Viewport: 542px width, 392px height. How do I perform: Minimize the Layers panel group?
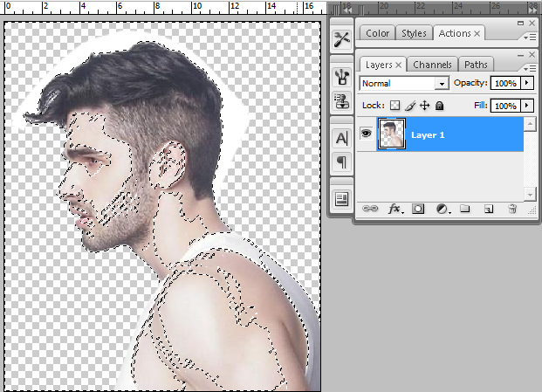click(x=521, y=55)
